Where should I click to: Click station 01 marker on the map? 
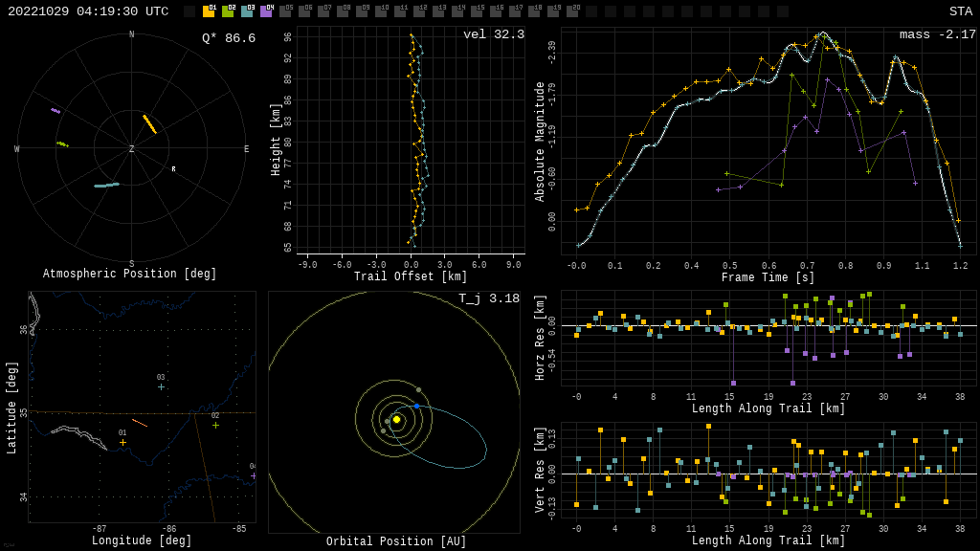(122, 442)
